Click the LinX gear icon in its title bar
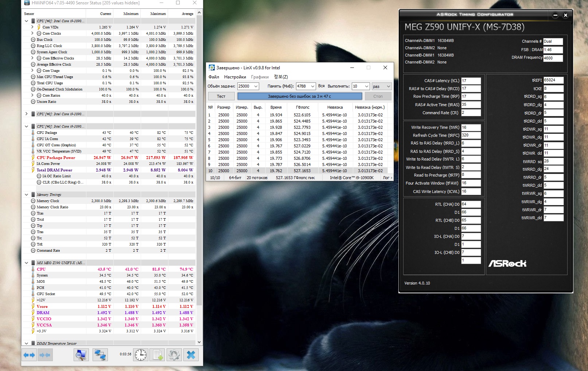The height and width of the screenshot is (371, 588). click(x=211, y=67)
